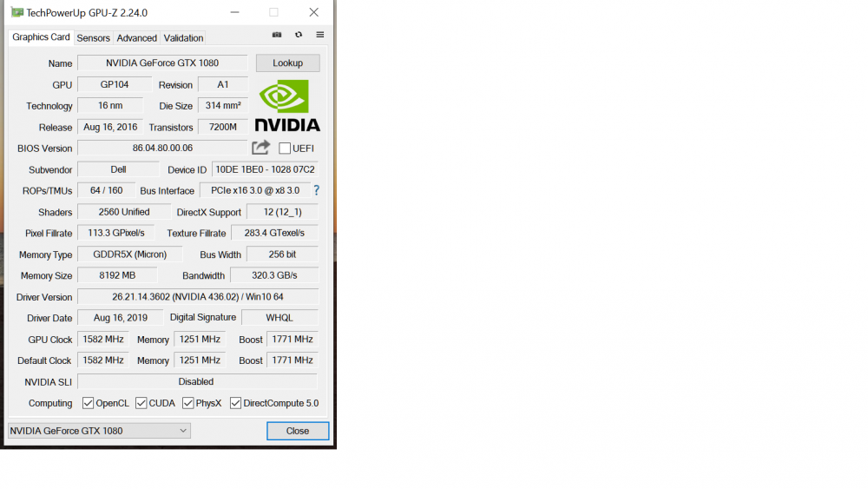This screenshot has height=489, width=868.
Task: Click the Memory Type field GDDR5X (Micron)
Action: 129,254
